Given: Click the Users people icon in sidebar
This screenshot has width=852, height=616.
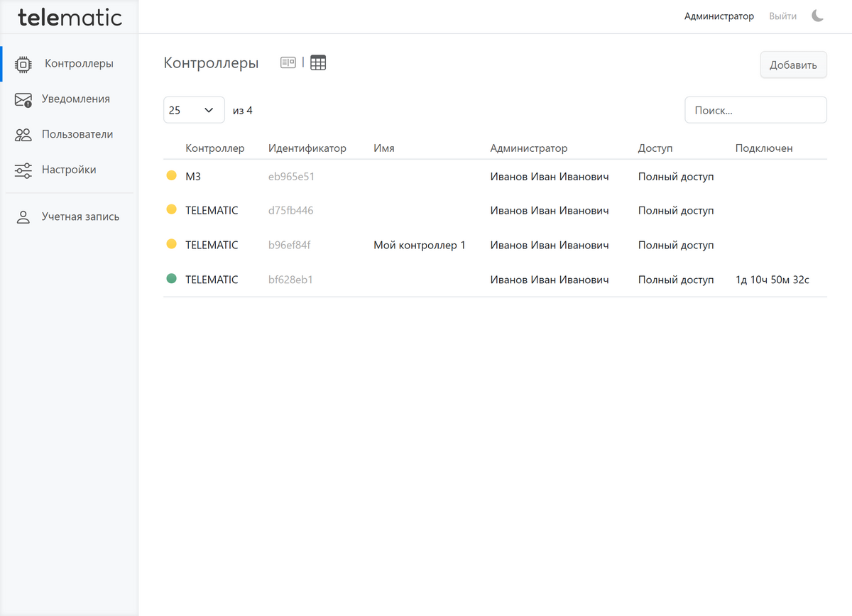Looking at the screenshot, I should pos(23,135).
